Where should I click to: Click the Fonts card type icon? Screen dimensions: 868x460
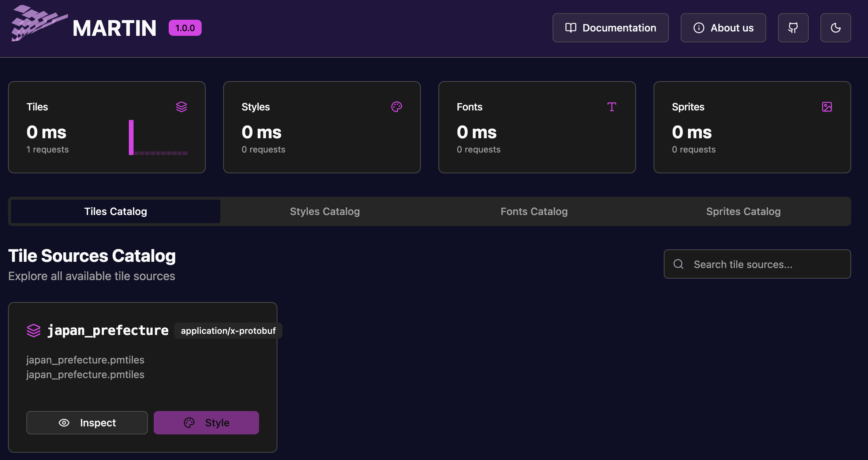[x=611, y=107]
